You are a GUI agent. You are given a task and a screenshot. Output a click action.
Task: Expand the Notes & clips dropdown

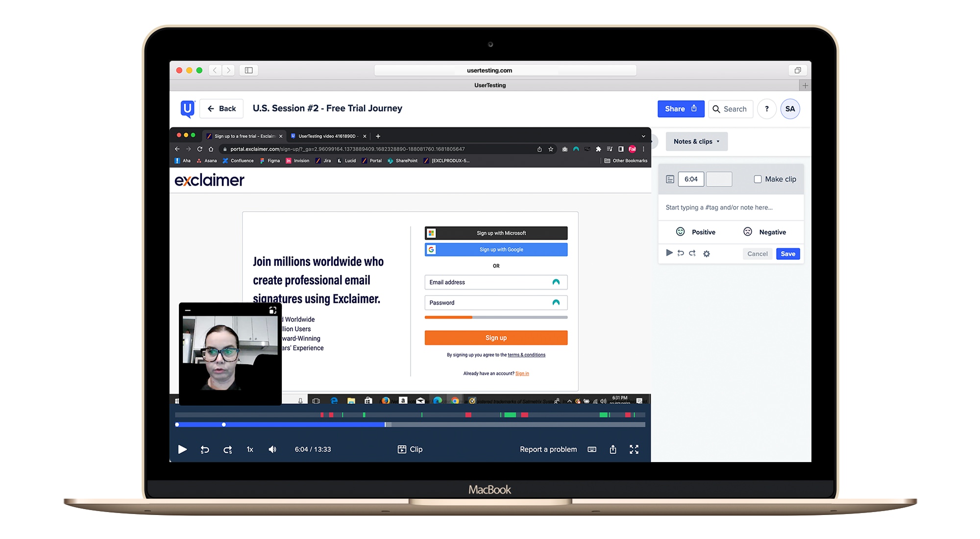click(696, 142)
